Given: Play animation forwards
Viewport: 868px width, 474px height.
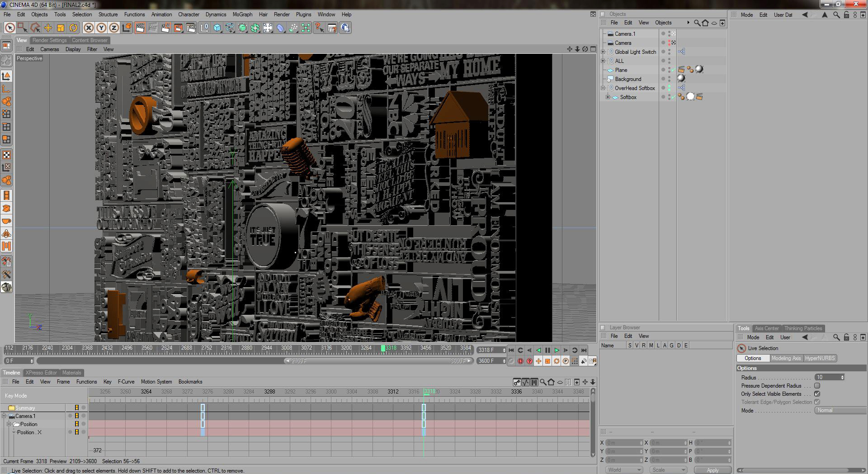Looking at the screenshot, I should click(x=557, y=350).
